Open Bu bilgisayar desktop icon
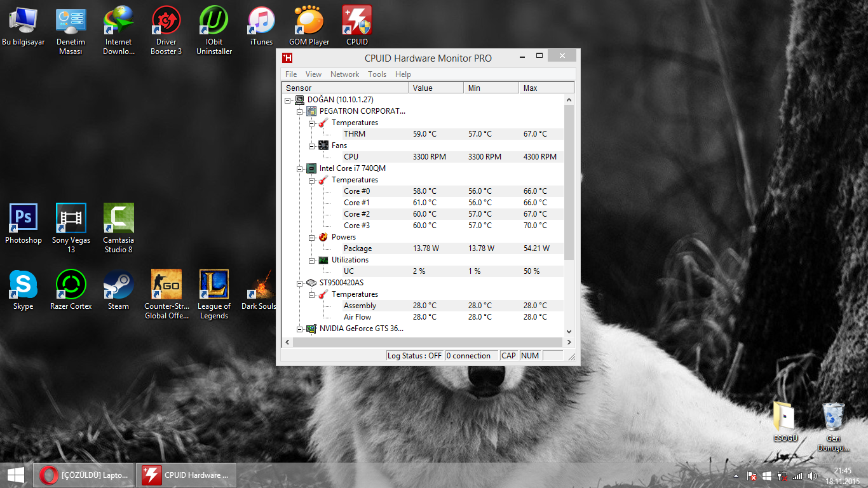868x488 pixels. [x=24, y=26]
